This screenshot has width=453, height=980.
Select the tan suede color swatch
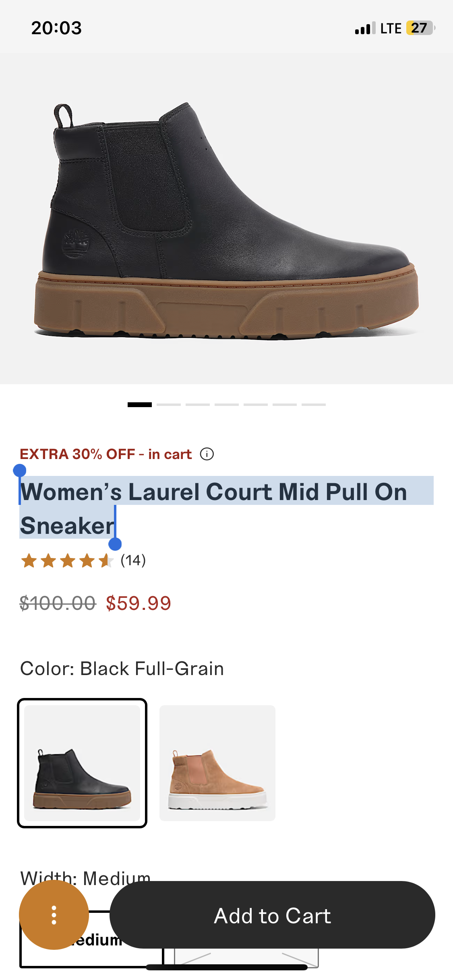click(x=217, y=763)
